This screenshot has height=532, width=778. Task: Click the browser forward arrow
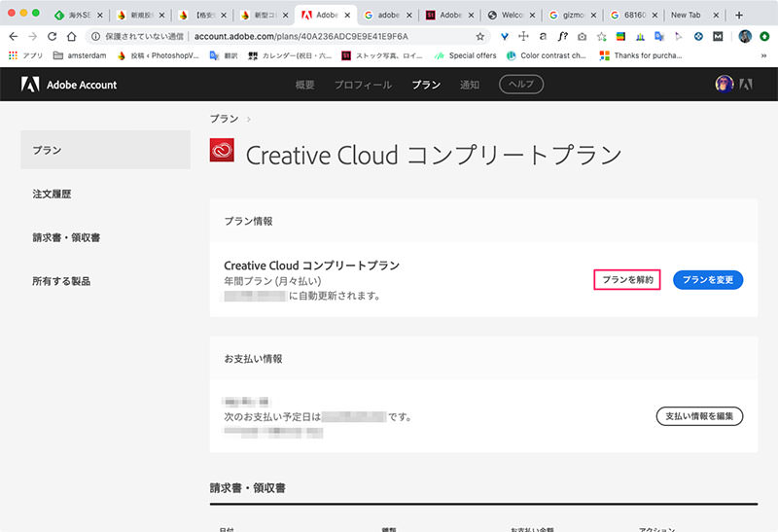(33, 36)
